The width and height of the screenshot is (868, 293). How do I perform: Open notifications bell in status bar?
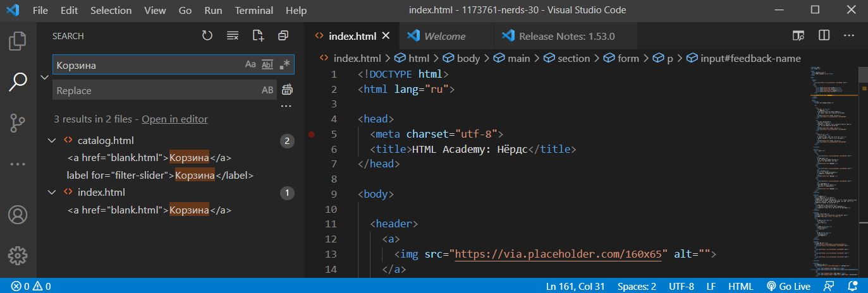852,286
